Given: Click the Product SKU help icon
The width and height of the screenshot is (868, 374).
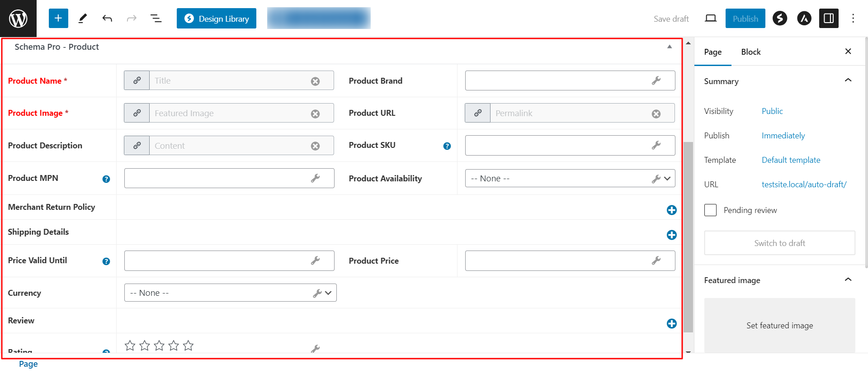Looking at the screenshot, I should click(x=447, y=146).
